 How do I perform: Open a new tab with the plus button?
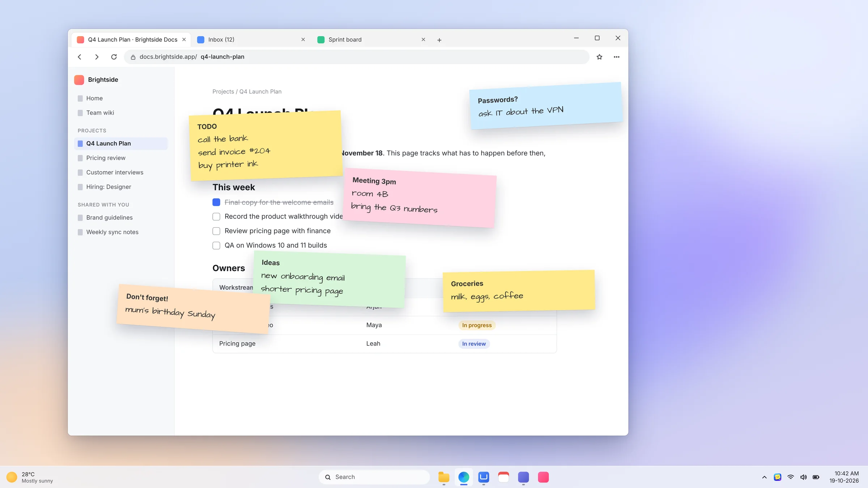[x=439, y=40]
